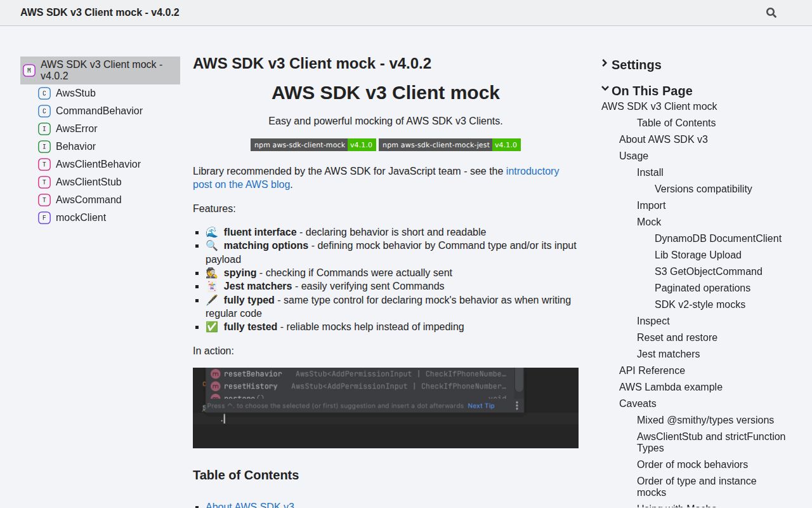The height and width of the screenshot is (508, 812).
Task: Jump to AWS SDK v3 Client mock in On This Page
Action: [x=659, y=106]
